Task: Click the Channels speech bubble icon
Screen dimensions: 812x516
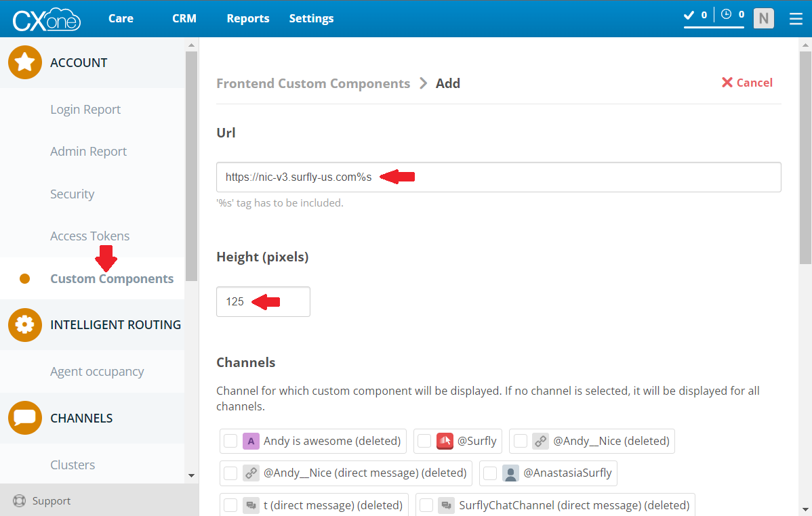Action: [25, 418]
